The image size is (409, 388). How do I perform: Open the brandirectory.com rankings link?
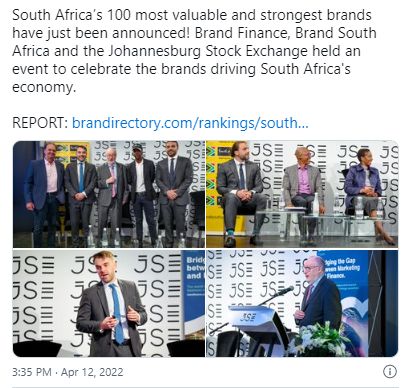coord(190,123)
